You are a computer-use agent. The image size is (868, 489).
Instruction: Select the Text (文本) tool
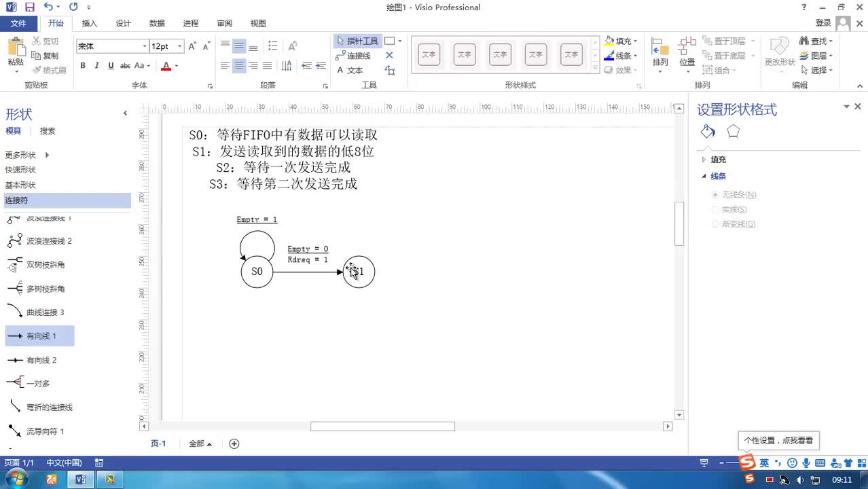[350, 70]
